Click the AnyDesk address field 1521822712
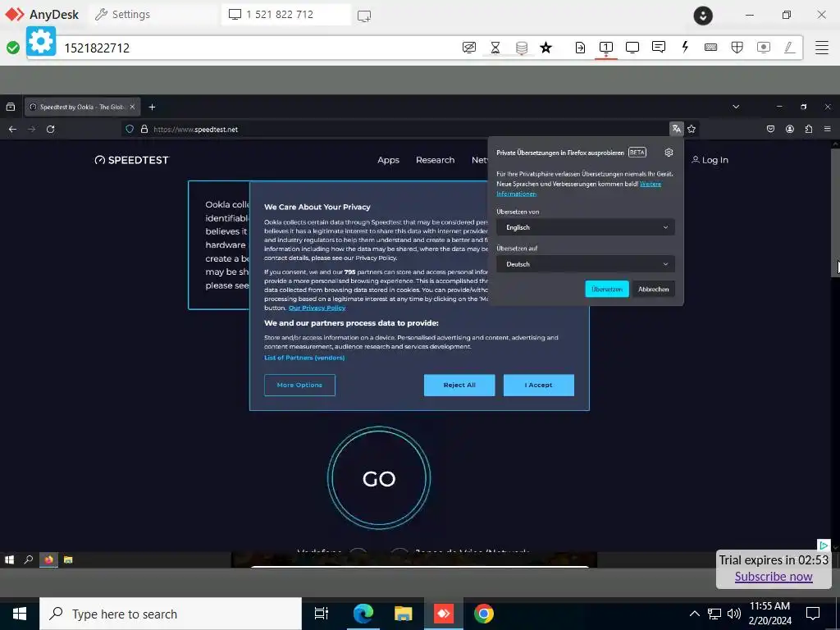This screenshot has width=840, height=630. click(257, 48)
